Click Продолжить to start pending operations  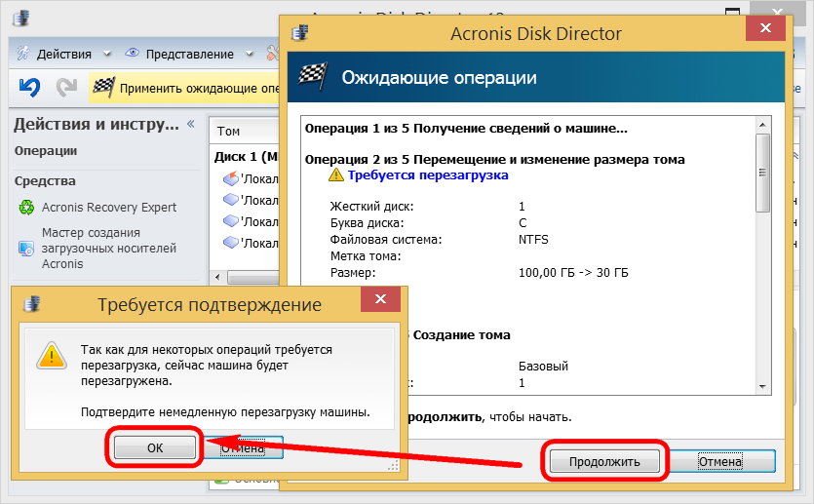click(x=604, y=461)
